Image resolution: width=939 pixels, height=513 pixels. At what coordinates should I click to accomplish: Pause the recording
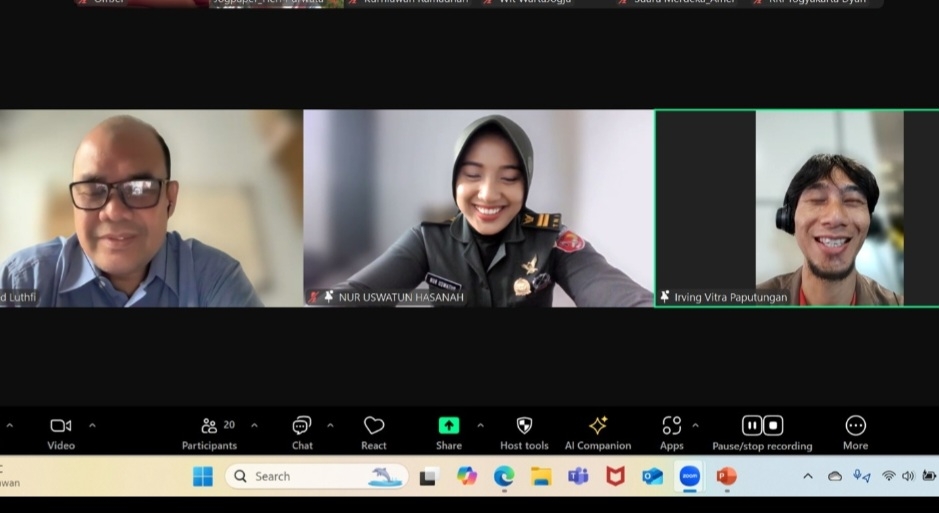point(752,426)
